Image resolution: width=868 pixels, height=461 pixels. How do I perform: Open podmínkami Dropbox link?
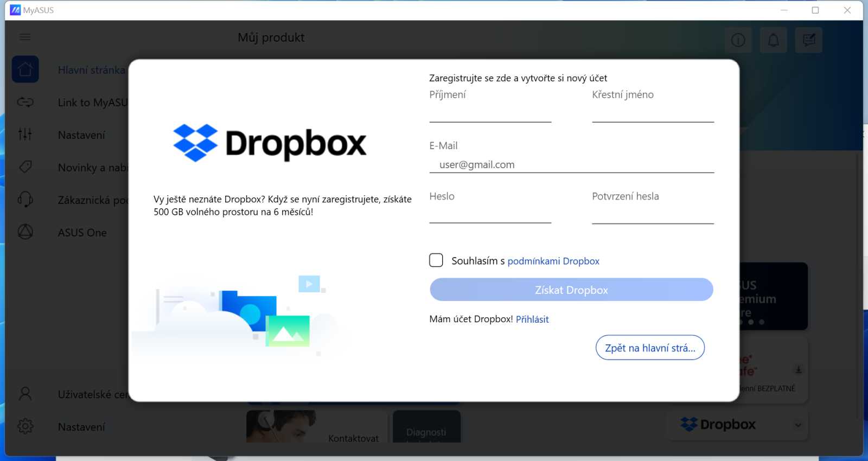click(553, 261)
